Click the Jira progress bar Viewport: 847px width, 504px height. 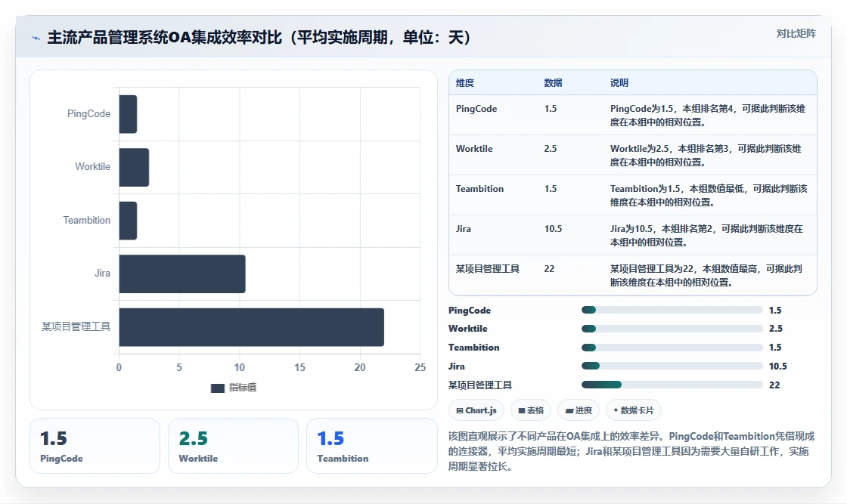[x=672, y=366]
